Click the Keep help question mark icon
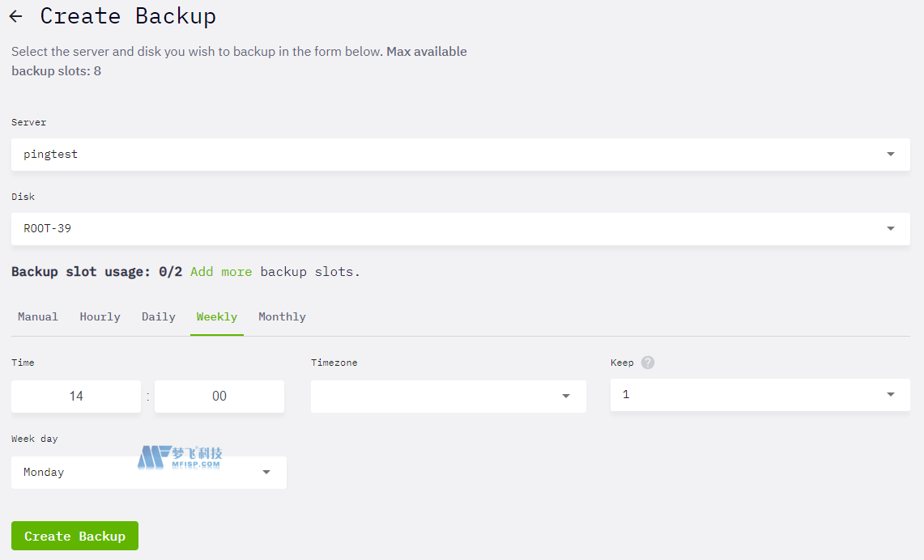The image size is (924, 560). [x=648, y=363]
